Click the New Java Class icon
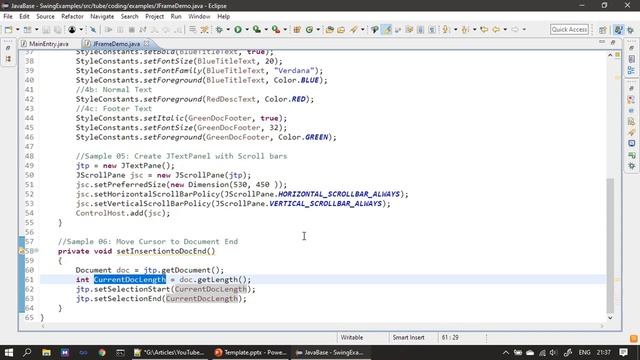Viewport: 640px width, 360px height. [x=309, y=29]
